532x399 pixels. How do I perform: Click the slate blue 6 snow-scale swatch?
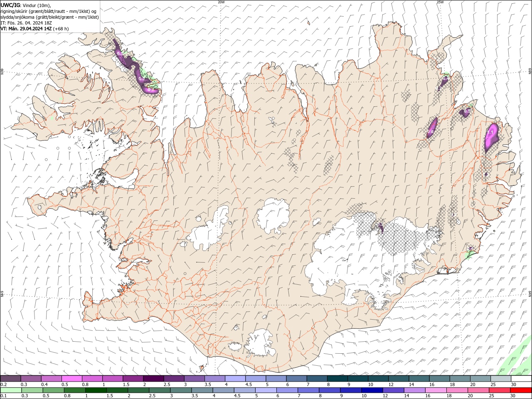(296, 379)
